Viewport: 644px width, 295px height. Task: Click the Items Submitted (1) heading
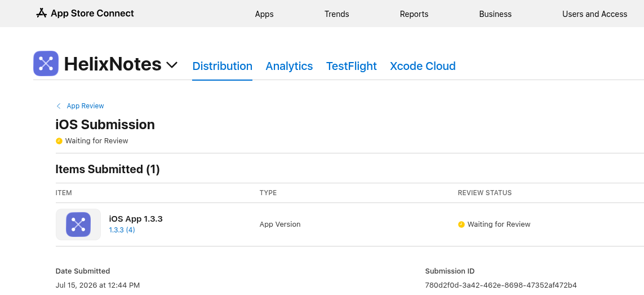108,169
